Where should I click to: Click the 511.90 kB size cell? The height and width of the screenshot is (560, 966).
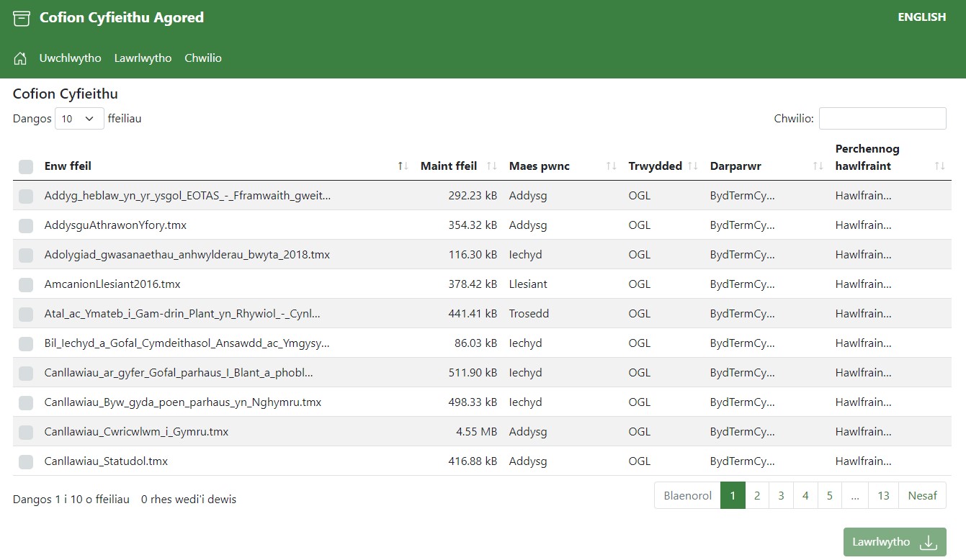pyautogui.click(x=473, y=373)
